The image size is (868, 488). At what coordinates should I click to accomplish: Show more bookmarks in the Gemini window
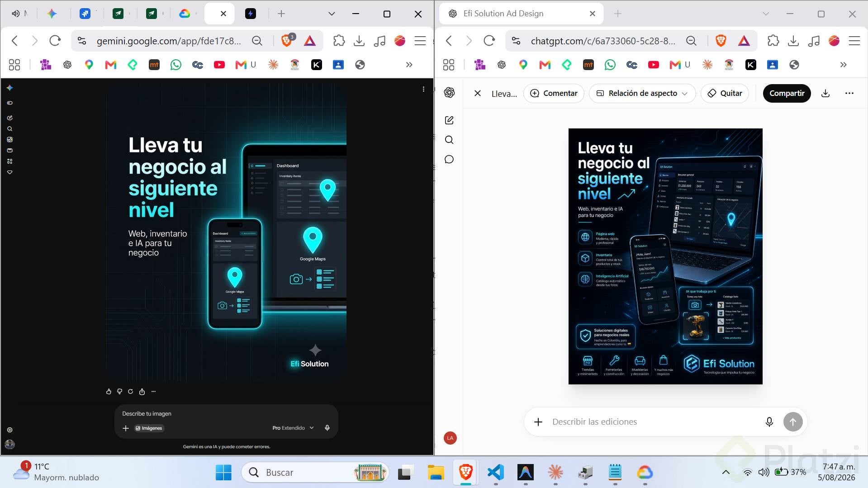tap(409, 65)
